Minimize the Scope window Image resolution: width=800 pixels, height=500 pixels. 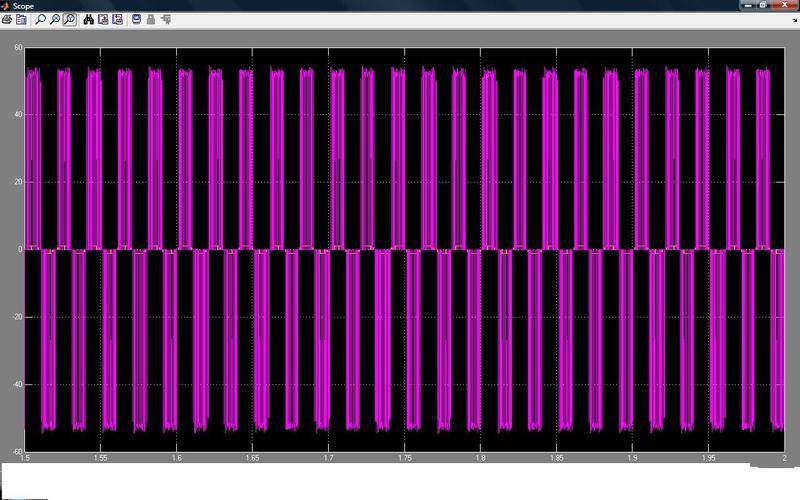(x=748, y=5)
